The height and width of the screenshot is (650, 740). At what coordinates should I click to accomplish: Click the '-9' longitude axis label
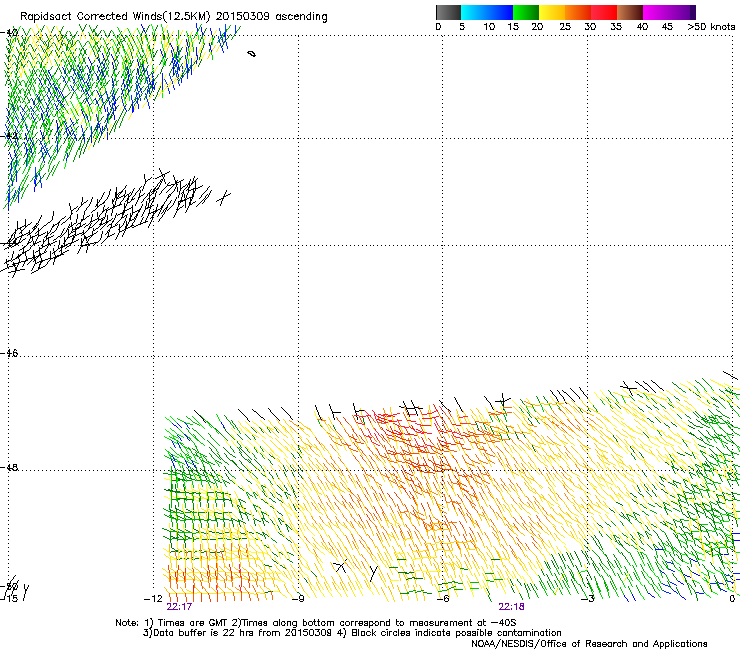(x=298, y=599)
